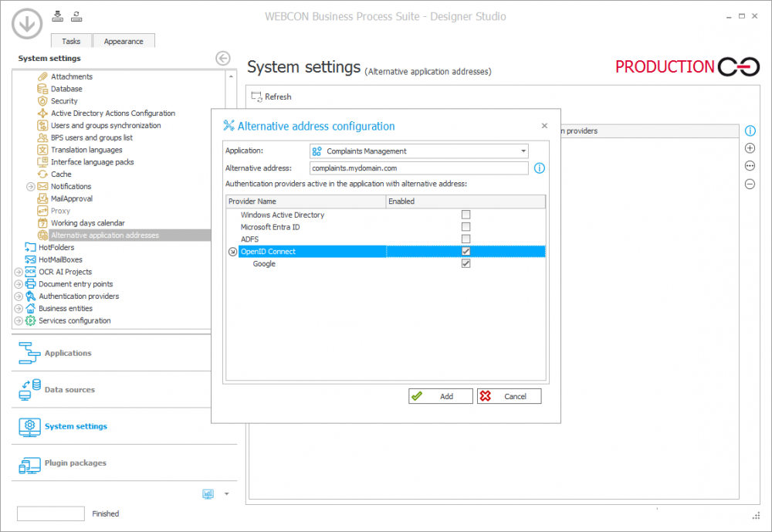Expand the Notifications tree node
The width and height of the screenshot is (772, 532).
point(31,187)
